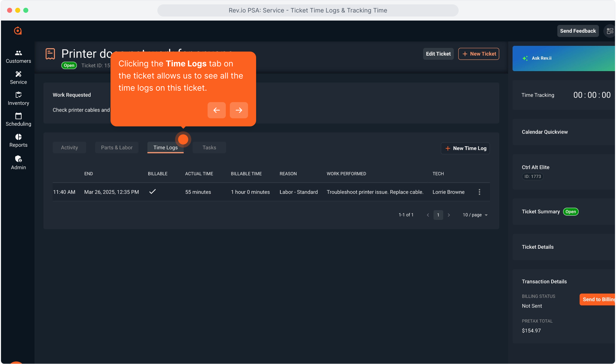Advance the tour with the right arrow
Image resolution: width=616 pixels, height=364 pixels.
239,110
